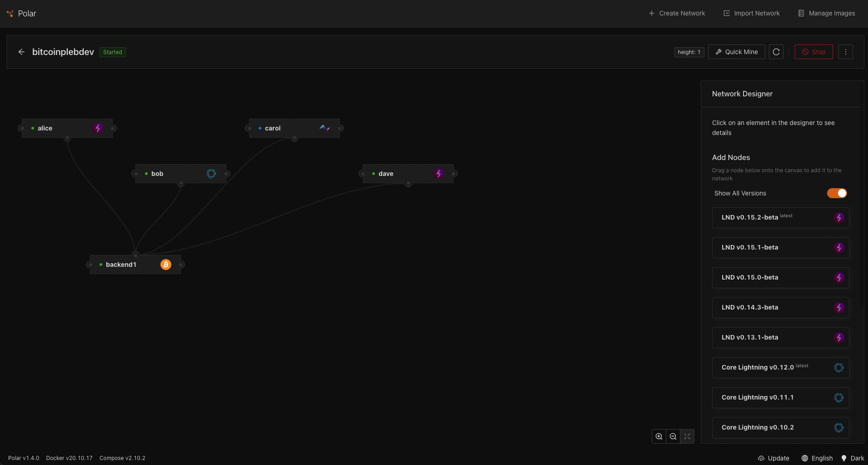This screenshot has height=465, width=868.
Task: Click the height: 1 block indicator
Action: click(x=689, y=52)
